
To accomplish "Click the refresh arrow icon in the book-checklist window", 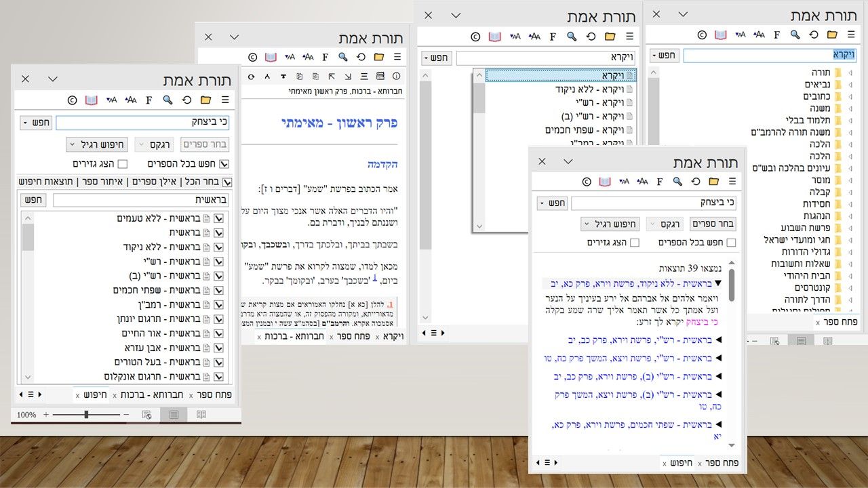I will coord(186,100).
